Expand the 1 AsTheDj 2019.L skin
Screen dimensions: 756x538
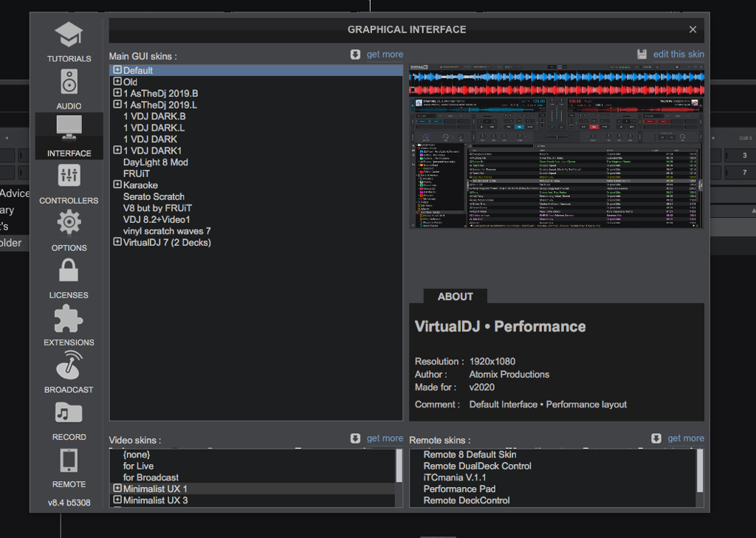coord(117,104)
